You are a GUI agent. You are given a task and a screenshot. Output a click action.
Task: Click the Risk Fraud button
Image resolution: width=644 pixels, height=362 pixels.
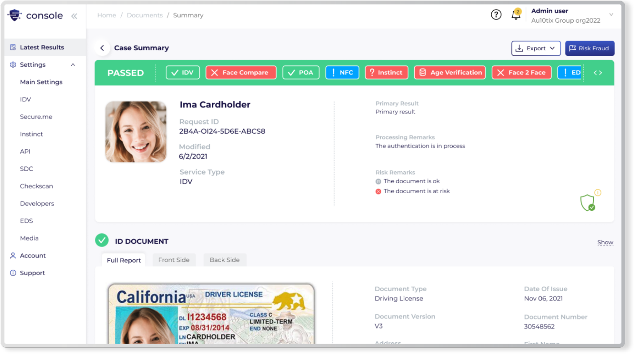(589, 48)
